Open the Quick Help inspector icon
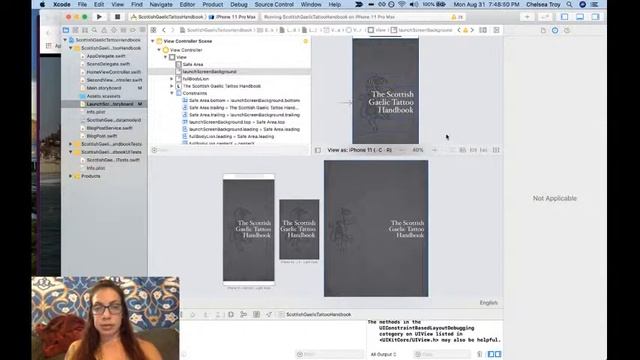This screenshot has height=360, width=640. 555,30
